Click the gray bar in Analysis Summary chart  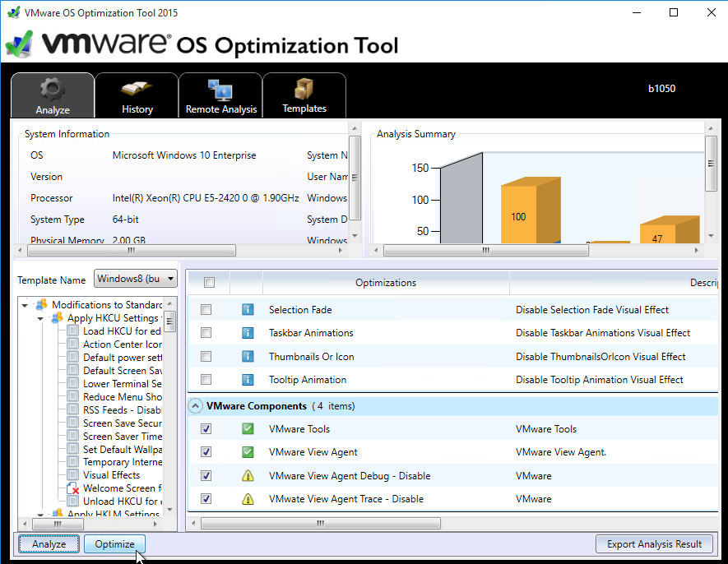tap(461, 200)
